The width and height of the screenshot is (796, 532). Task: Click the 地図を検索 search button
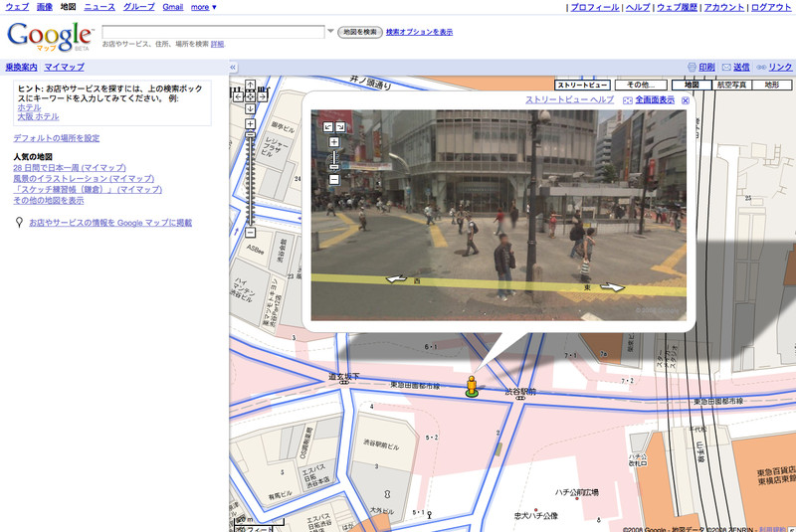point(360,32)
